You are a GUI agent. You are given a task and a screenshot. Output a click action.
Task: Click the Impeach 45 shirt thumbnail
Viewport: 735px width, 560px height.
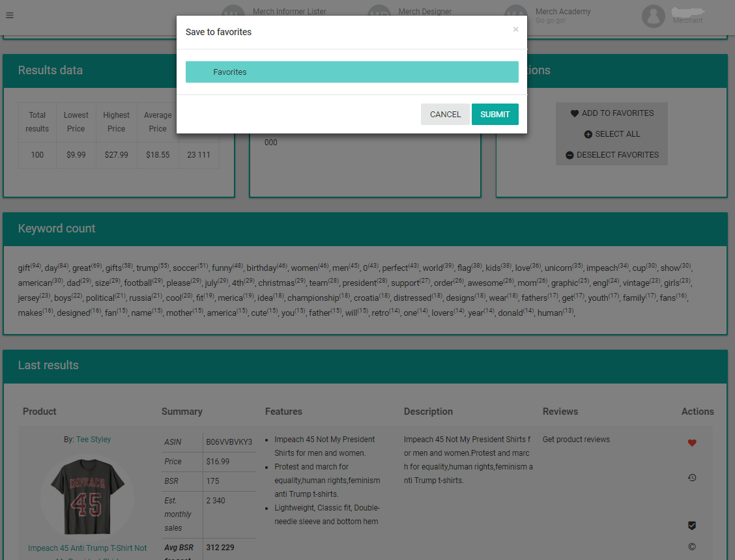pos(88,496)
